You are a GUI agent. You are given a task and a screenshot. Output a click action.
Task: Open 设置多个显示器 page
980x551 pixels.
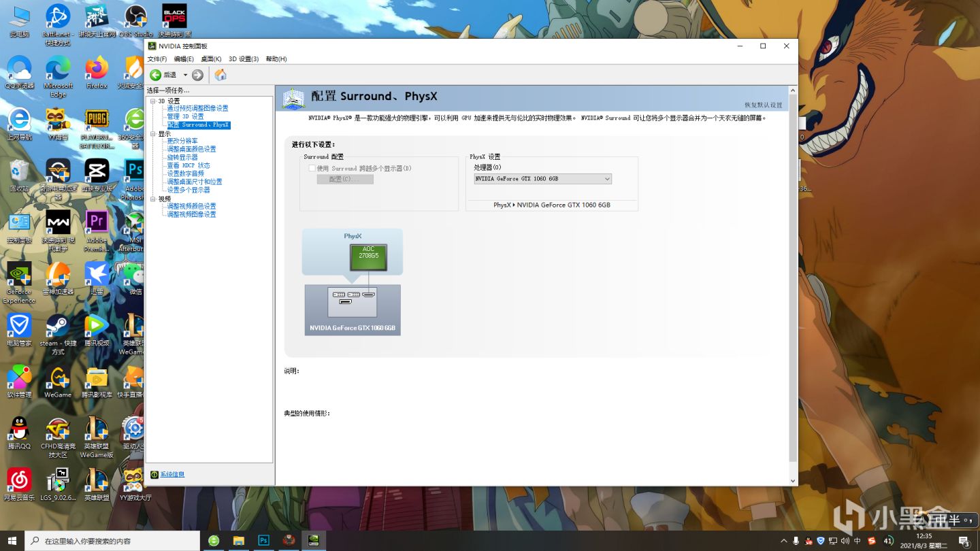(x=189, y=190)
